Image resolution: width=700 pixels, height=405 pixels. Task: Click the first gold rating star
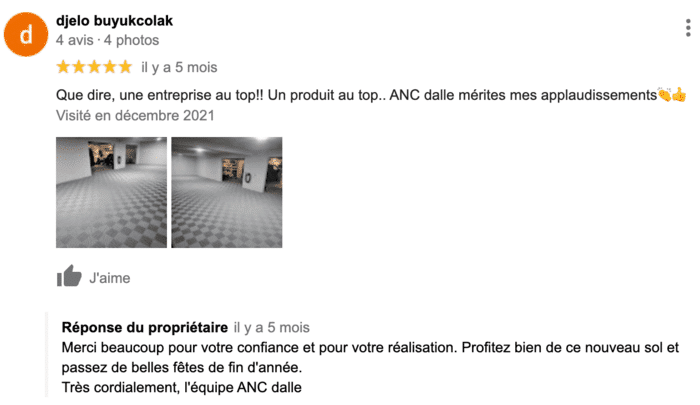(x=64, y=67)
